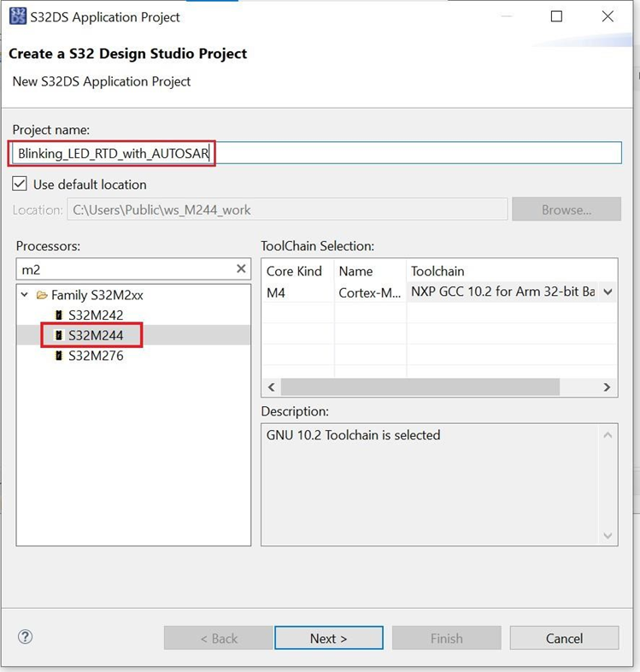Screen dimensions: 640x672
Task: Toggle the Use default location checkbox
Action: coord(20,185)
